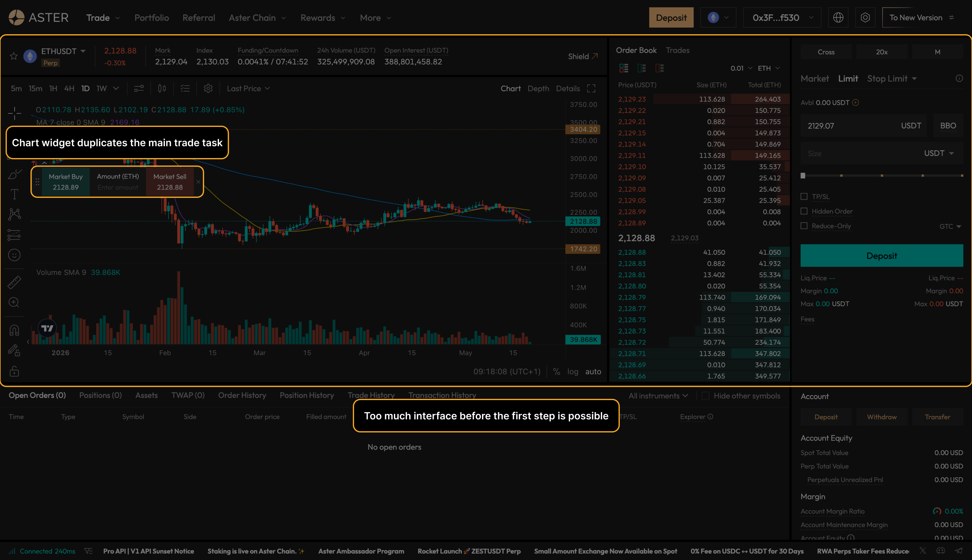The image size is (972, 560).
Task: Click the plus icon next to Avbl balance
Action: 855,103
